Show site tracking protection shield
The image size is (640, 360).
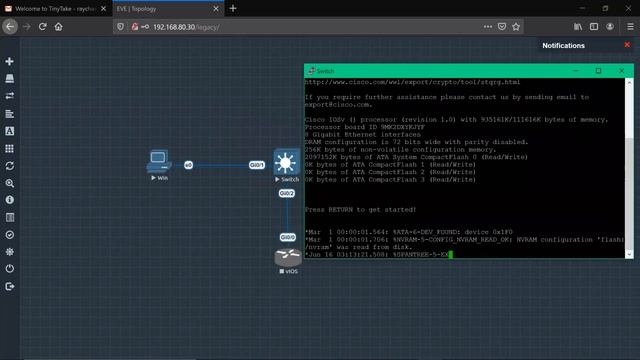(x=120, y=27)
